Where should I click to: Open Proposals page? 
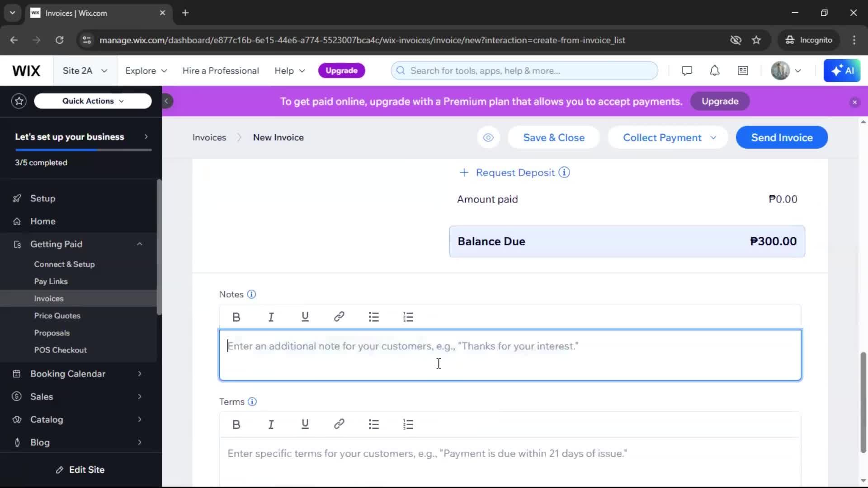pyautogui.click(x=52, y=333)
